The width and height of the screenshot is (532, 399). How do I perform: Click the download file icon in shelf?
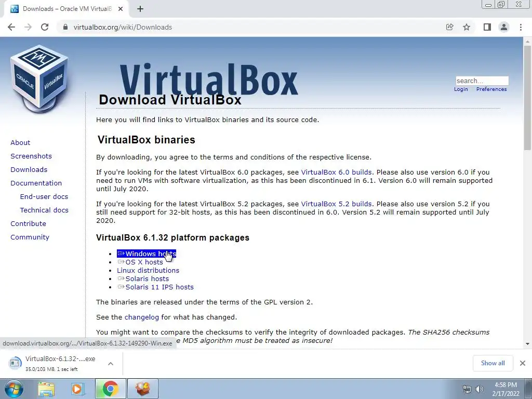pos(15,363)
